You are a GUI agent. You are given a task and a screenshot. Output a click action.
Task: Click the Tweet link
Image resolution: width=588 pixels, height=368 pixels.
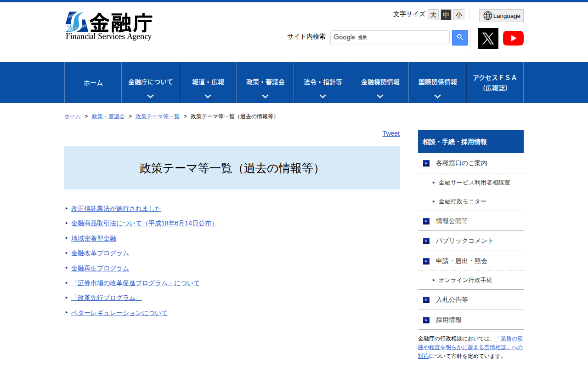pos(391,133)
